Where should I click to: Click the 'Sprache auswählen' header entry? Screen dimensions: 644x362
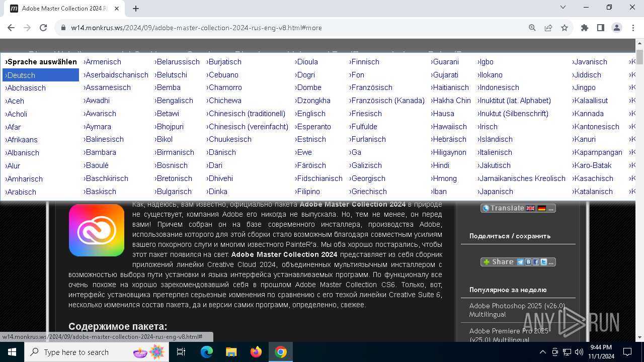tap(41, 62)
